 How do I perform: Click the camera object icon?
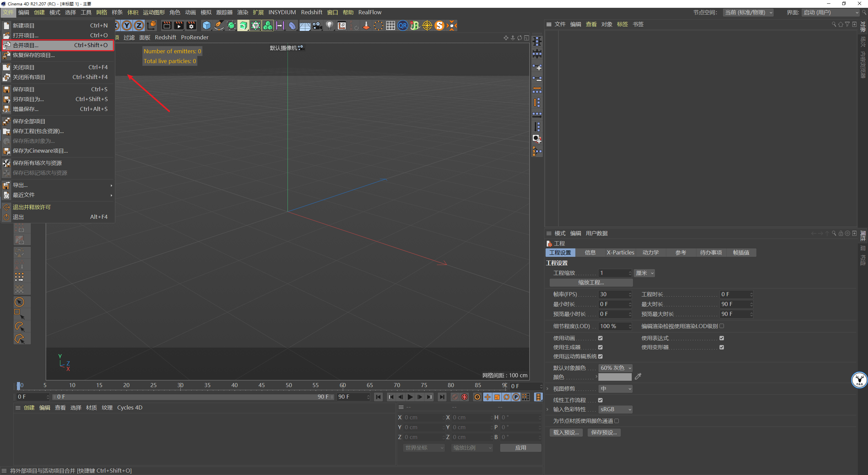317,25
